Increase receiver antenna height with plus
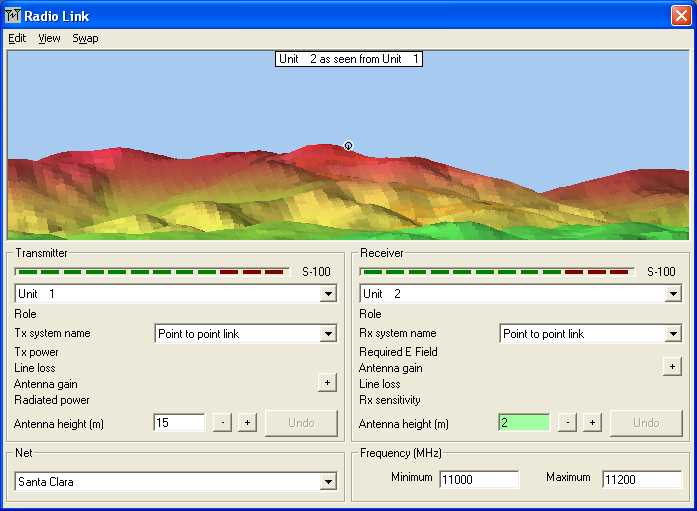 (x=592, y=423)
